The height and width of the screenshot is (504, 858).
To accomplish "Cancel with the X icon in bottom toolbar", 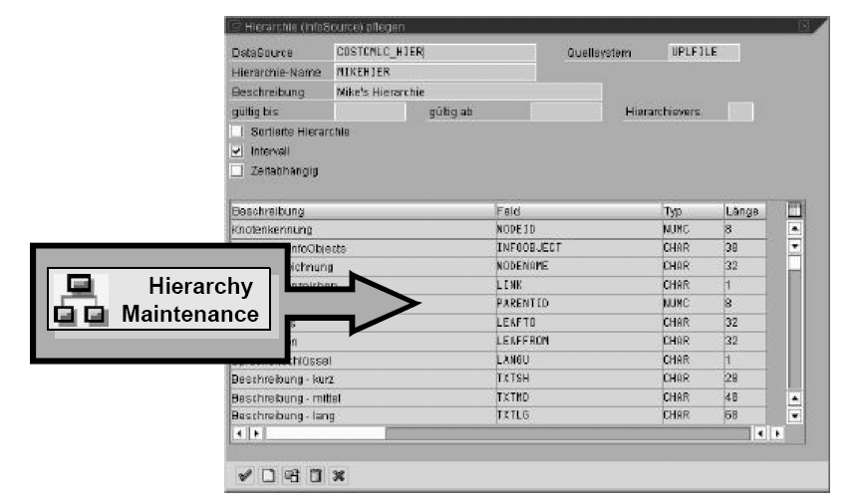I will [x=339, y=475].
